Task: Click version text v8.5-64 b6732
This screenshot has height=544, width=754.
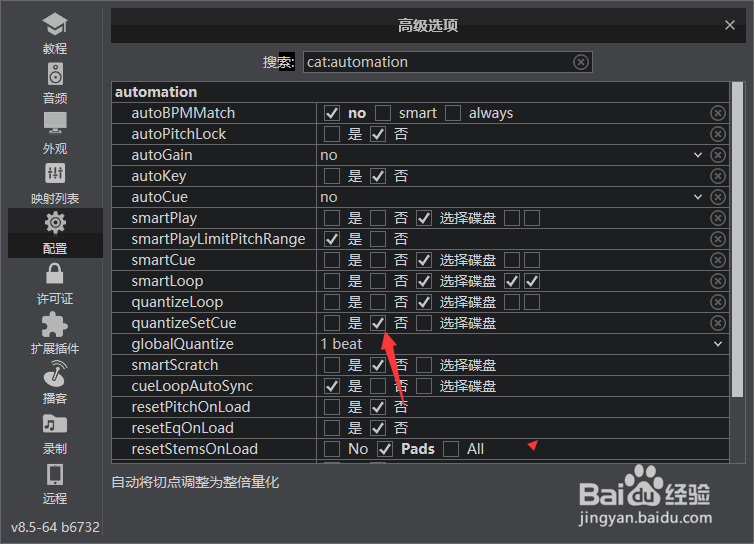Action: click(55, 527)
